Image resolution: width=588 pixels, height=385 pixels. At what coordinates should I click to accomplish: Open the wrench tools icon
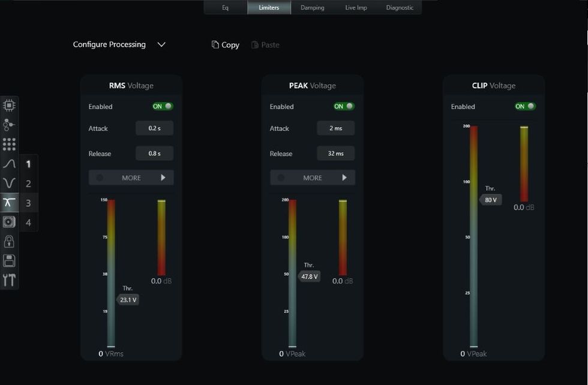tap(9, 280)
